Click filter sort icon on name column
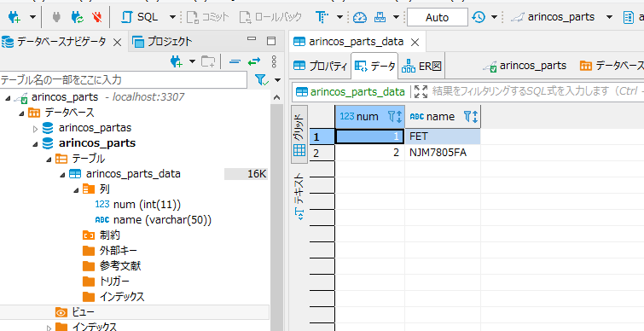The height and width of the screenshot is (331, 644). (471, 117)
